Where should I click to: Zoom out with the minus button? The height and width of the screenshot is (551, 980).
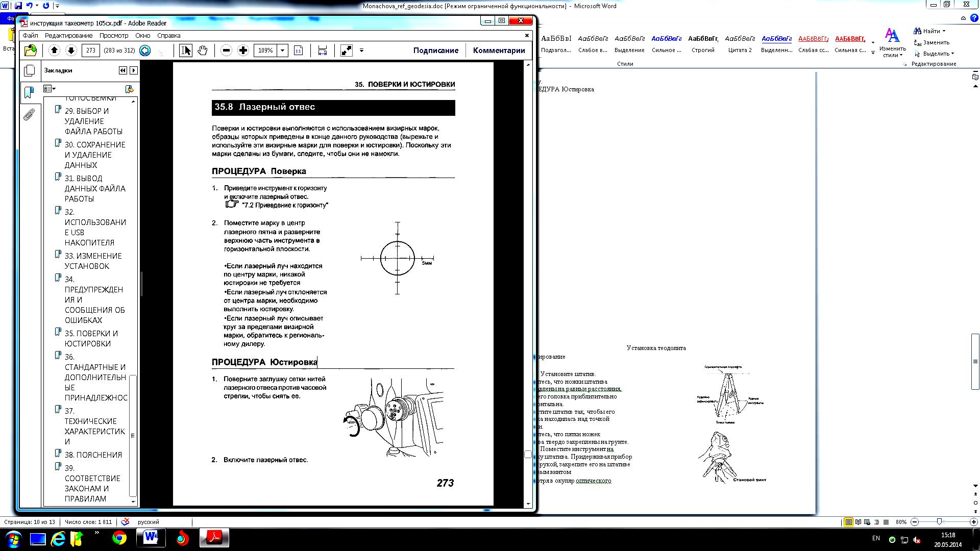pos(226,50)
